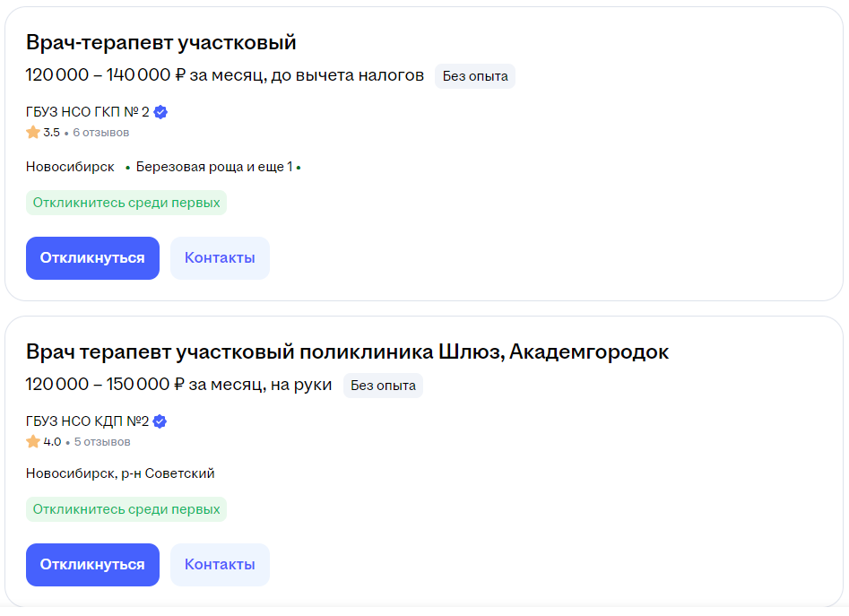Show Контакты for the first vacancy
This screenshot has height=616, width=849.
tap(220, 258)
